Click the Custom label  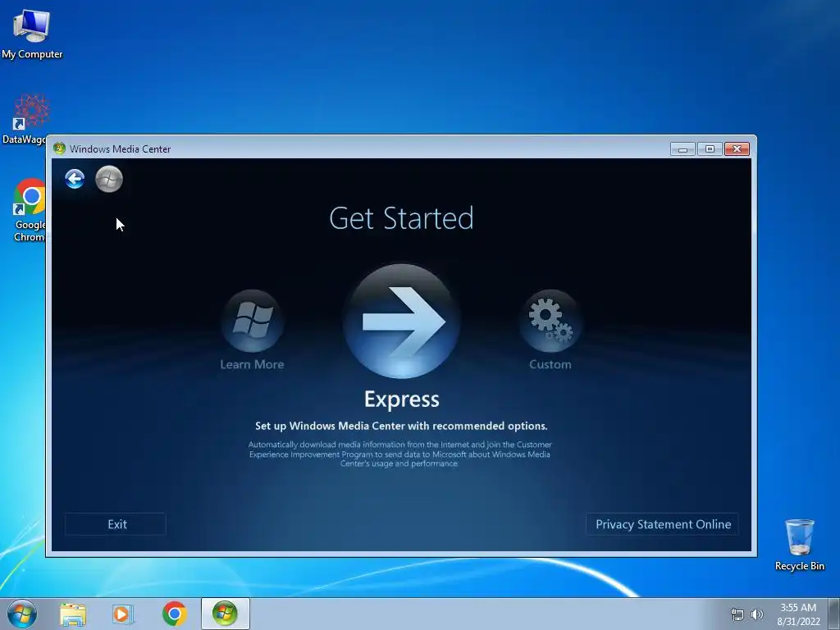pos(550,364)
